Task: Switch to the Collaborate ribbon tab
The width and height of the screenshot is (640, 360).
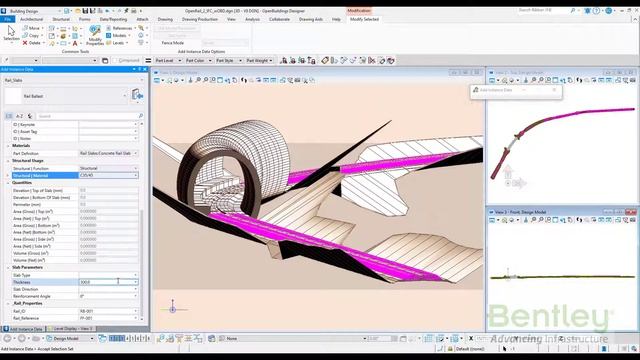Action: tap(280, 19)
